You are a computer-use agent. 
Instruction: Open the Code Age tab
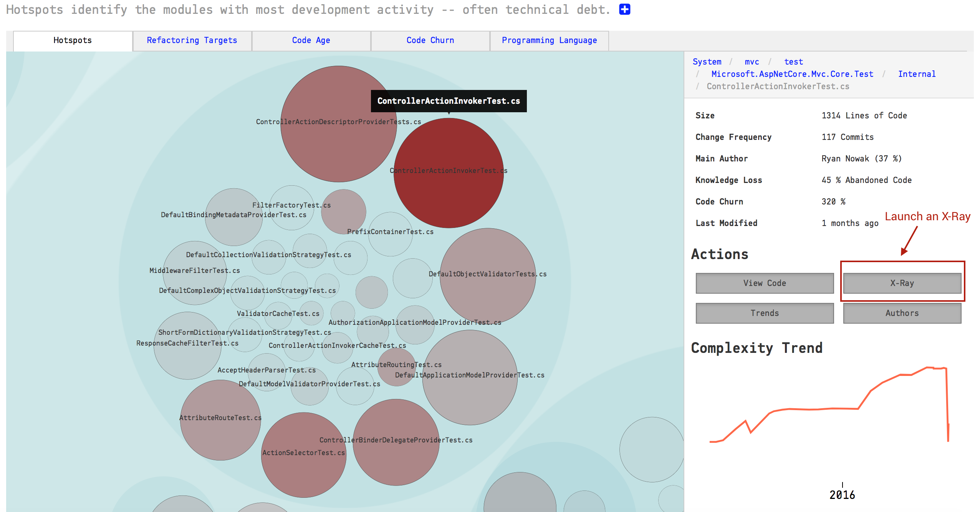click(311, 40)
